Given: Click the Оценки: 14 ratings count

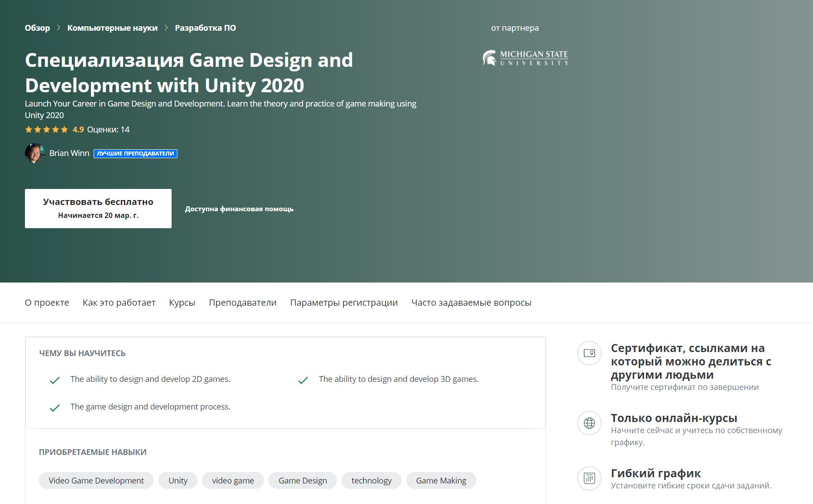Looking at the screenshot, I should [x=108, y=130].
